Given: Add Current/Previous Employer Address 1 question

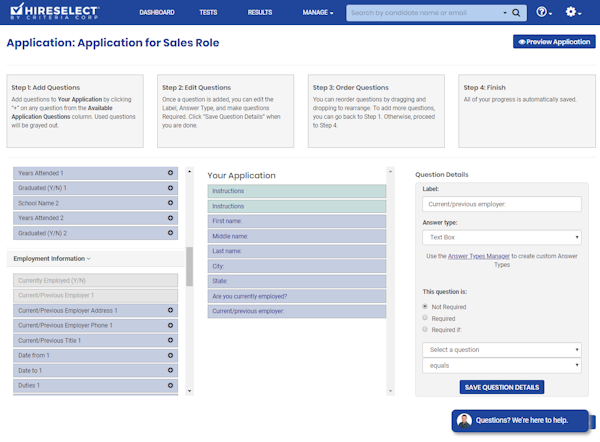Looking at the screenshot, I should 171,311.
